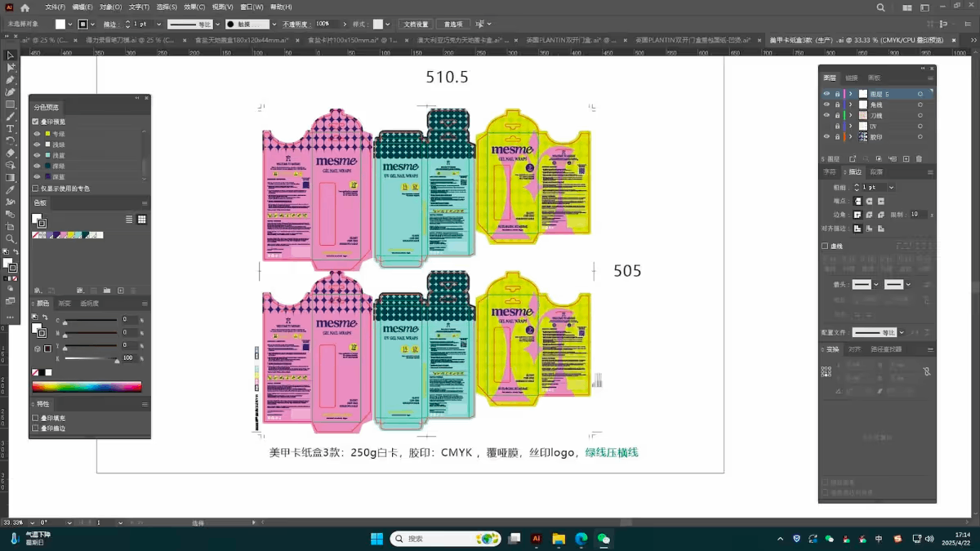Uncheck the 叠印预览 overprint preview checkbox
Viewport: 980px width, 551px height.
34,122
